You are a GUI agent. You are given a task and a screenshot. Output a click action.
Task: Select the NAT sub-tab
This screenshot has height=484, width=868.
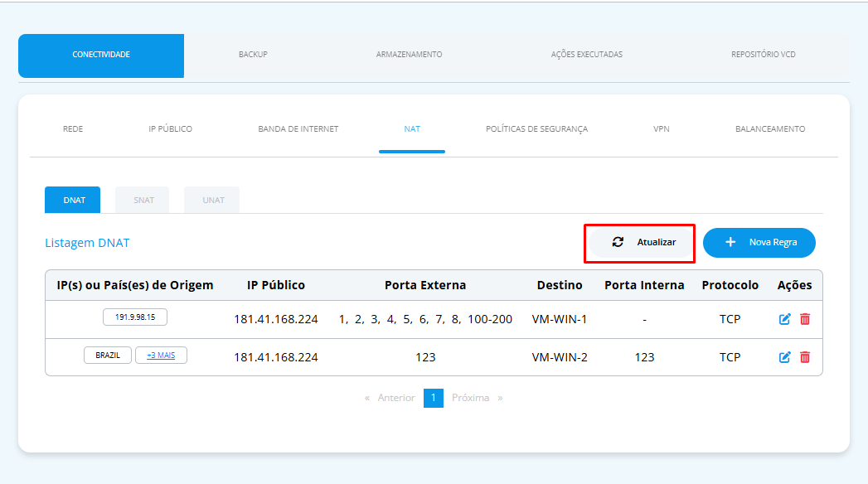pos(412,129)
